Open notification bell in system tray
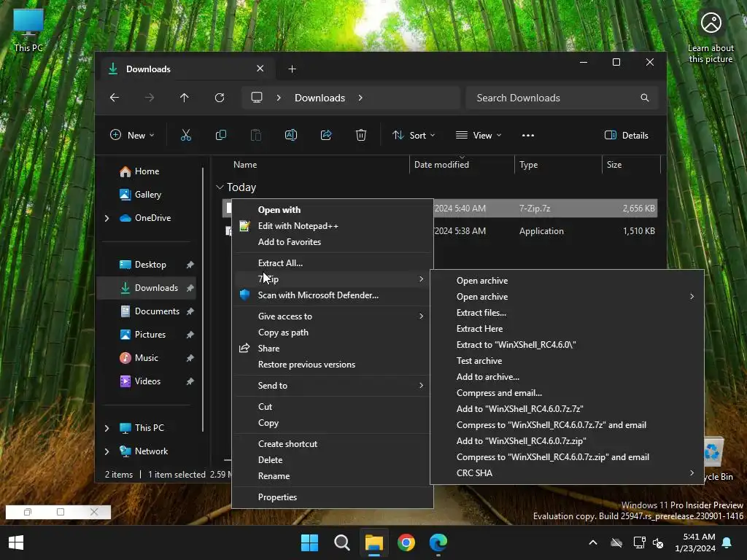The image size is (747, 560). point(727,542)
